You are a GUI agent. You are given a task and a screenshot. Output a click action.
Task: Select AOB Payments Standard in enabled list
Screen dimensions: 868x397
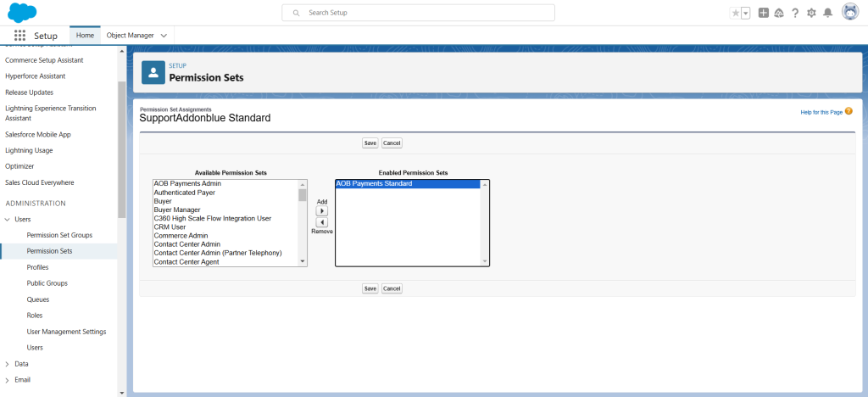pyautogui.click(x=408, y=184)
